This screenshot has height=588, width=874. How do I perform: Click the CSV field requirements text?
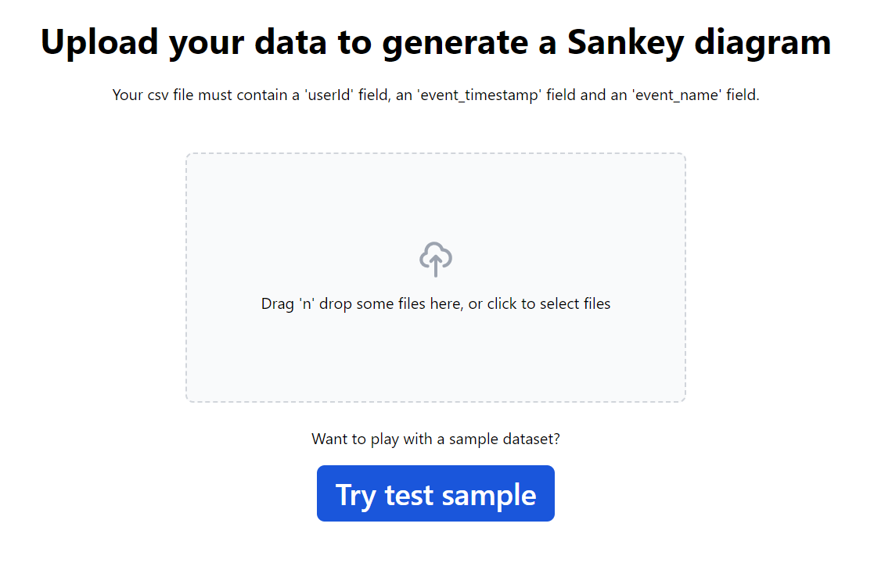[x=435, y=95]
